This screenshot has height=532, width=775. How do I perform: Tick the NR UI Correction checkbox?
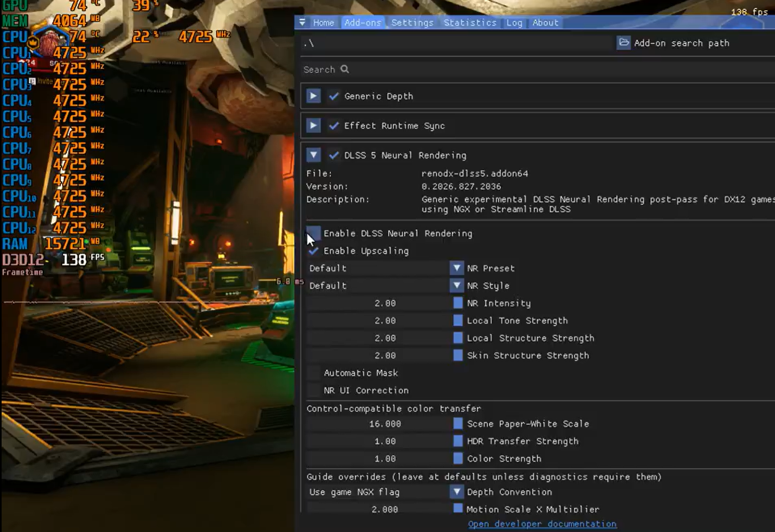[x=313, y=390]
